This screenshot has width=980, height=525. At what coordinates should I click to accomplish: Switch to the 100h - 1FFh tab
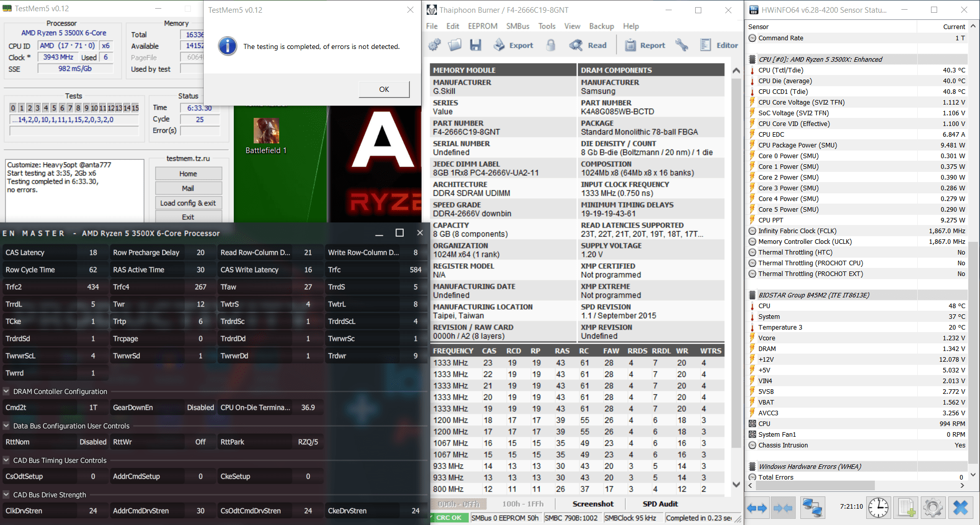(523, 504)
